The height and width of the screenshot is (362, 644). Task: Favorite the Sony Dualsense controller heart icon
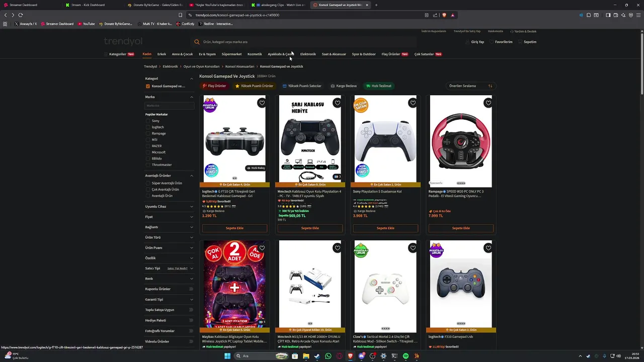coord(413,103)
